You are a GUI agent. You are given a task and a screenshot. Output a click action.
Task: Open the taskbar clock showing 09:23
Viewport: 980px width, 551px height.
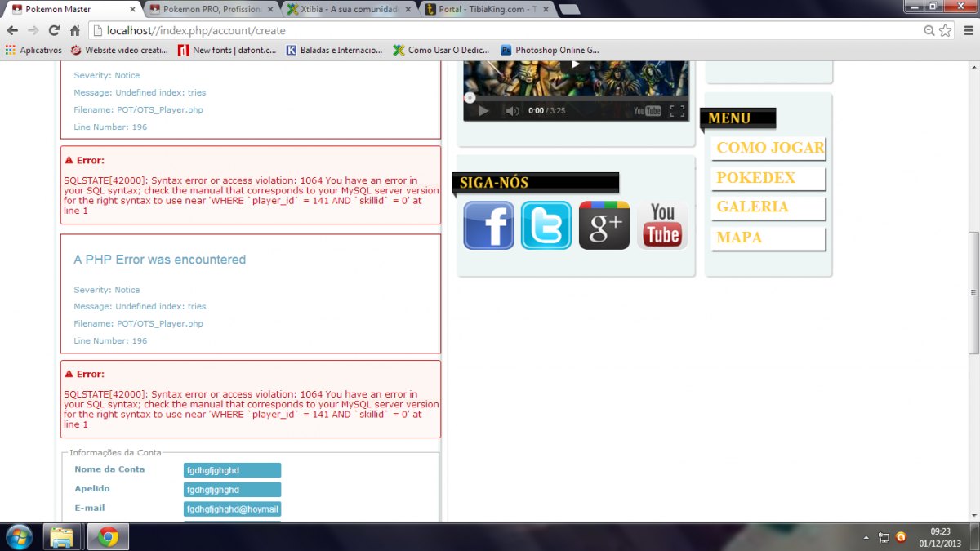[939, 536]
